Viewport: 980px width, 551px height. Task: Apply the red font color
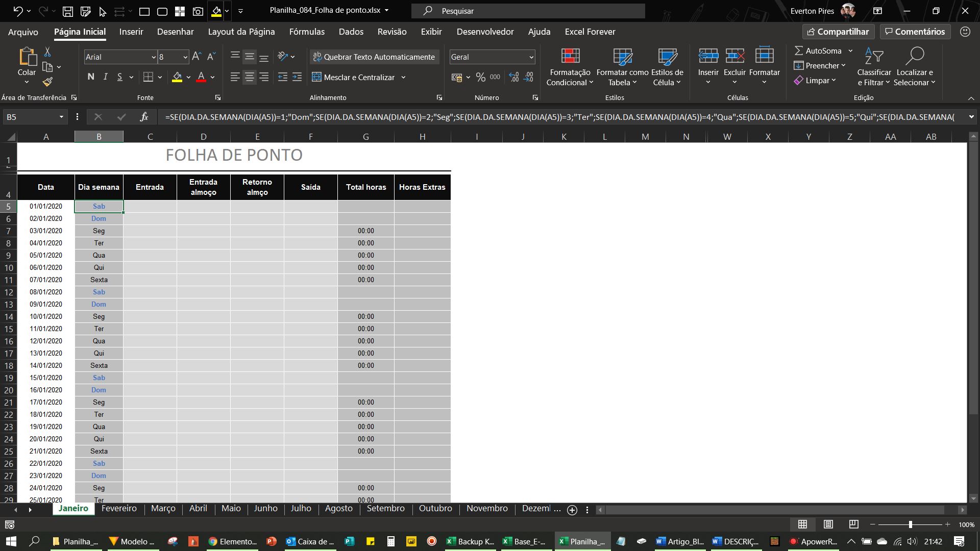(x=201, y=77)
